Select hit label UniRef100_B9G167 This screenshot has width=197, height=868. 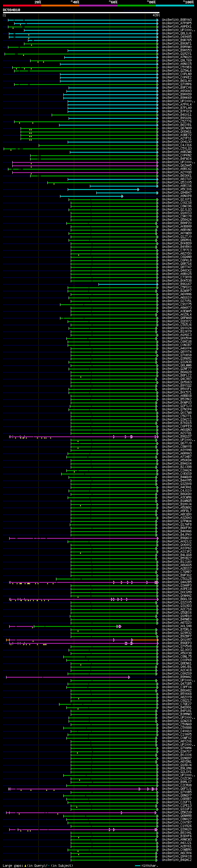pos(177,284)
